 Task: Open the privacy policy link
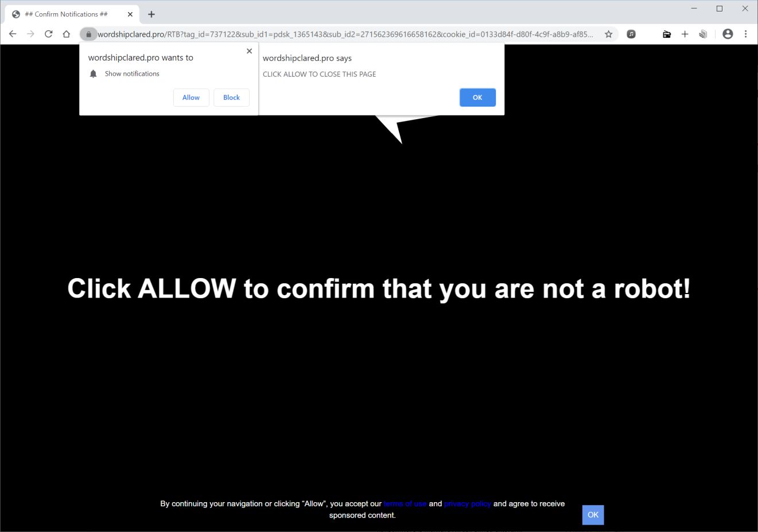click(x=467, y=503)
